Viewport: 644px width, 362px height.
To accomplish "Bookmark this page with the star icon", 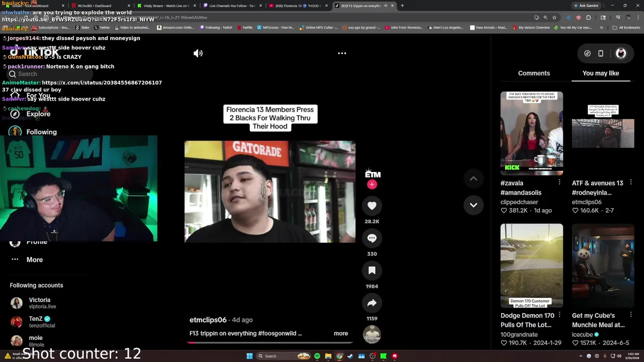I will [x=554, y=18].
